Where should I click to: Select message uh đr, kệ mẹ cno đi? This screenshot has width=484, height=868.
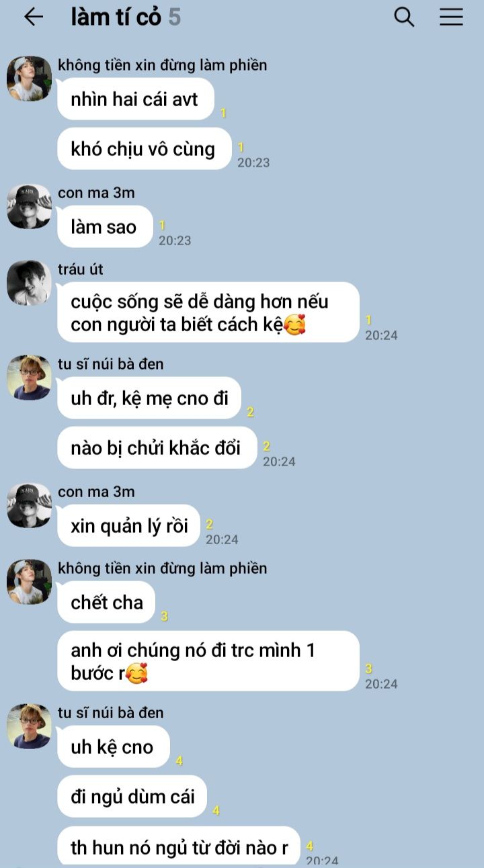(x=149, y=398)
